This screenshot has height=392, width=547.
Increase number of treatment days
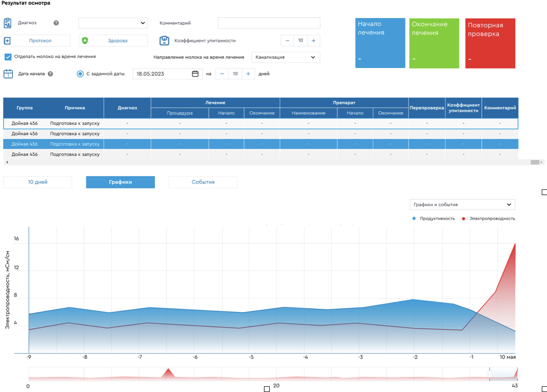coord(248,74)
